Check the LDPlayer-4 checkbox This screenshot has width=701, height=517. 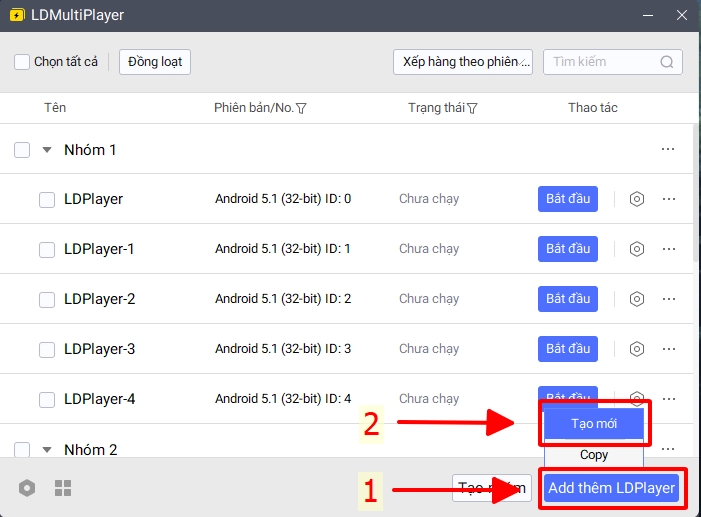47,400
